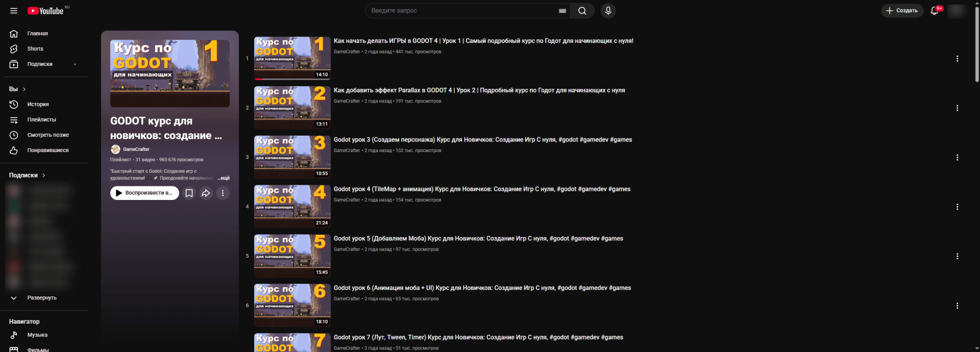Activate voice search microphone
Screen dimensions: 980x352
(x=608, y=11)
